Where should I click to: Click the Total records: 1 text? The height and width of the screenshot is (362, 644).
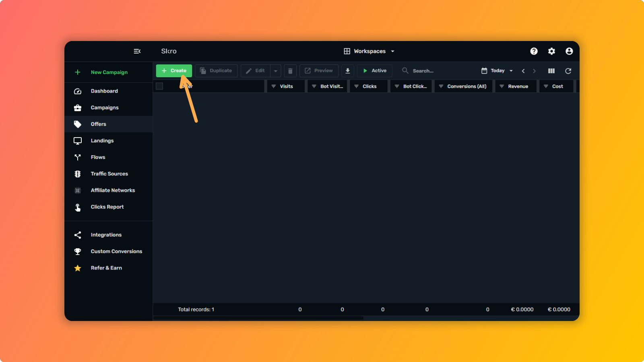click(196, 310)
